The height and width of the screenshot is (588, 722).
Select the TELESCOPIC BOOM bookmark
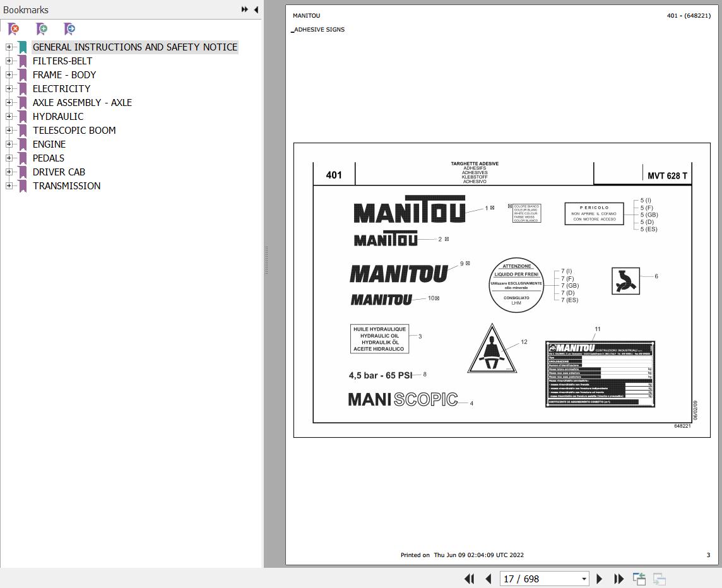coord(74,131)
